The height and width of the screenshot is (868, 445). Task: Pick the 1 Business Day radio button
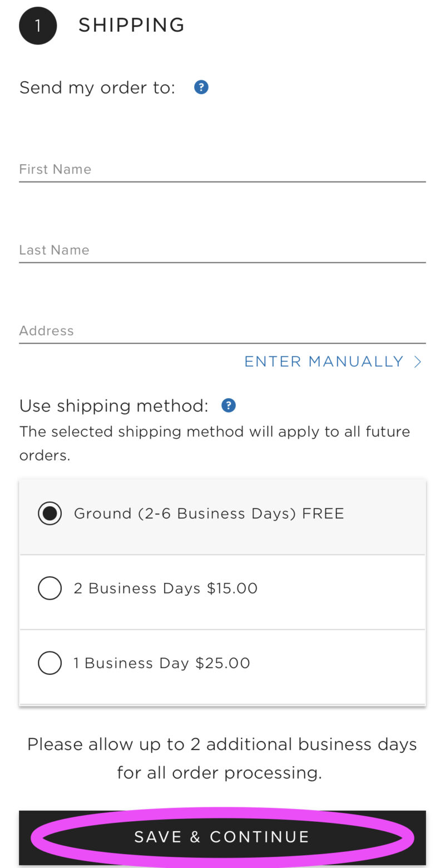(x=50, y=663)
